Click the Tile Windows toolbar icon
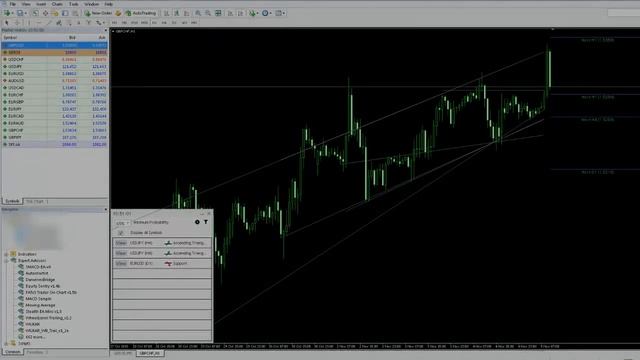Screen dimensions: 640x360 pos(218,13)
